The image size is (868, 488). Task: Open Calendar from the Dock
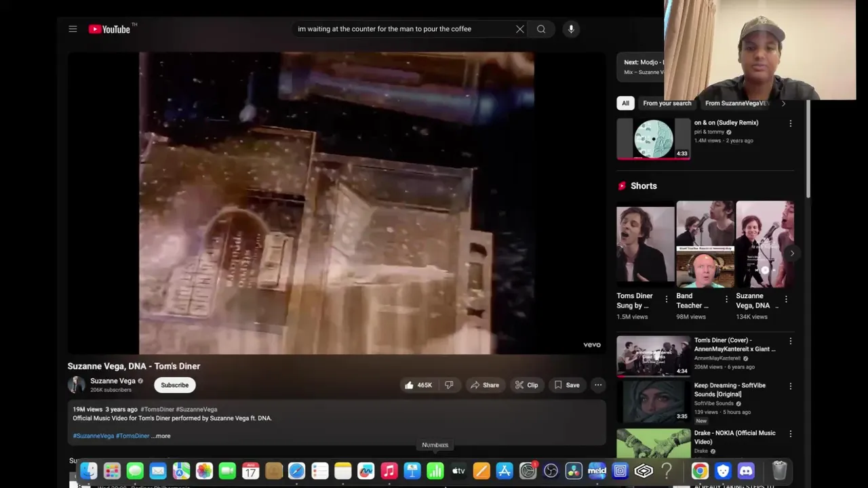tap(250, 470)
